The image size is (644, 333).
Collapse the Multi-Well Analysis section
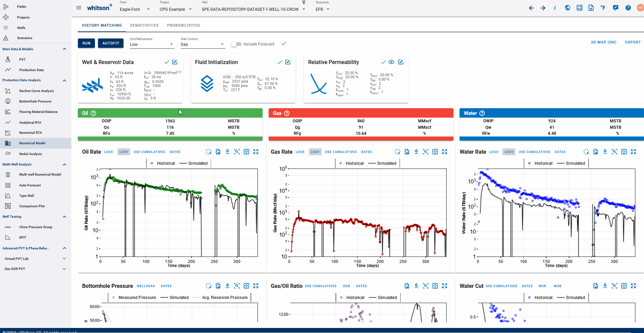pyautogui.click(x=64, y=164)
